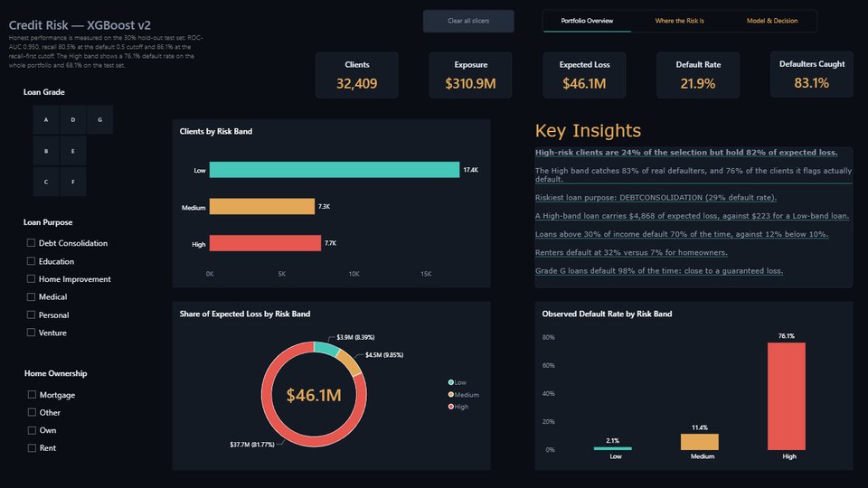Click the Medium legend dot in donut chart

pyautogui.click(x=450, y=395)
